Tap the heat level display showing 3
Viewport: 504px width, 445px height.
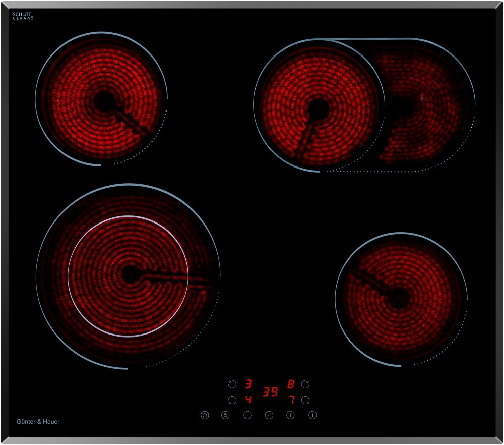[x=248, y=384]
